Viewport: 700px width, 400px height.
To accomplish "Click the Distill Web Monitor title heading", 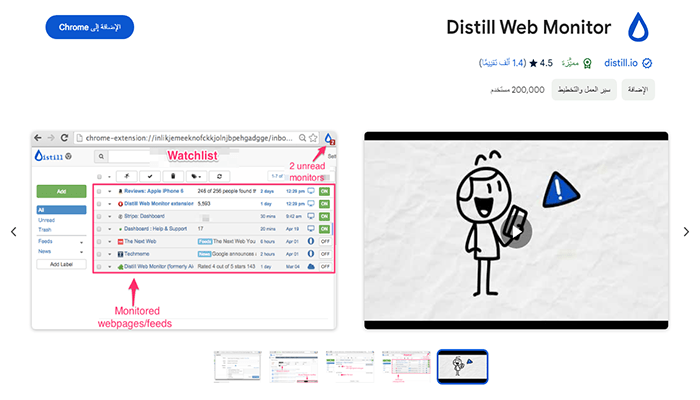I will [529, 27].
